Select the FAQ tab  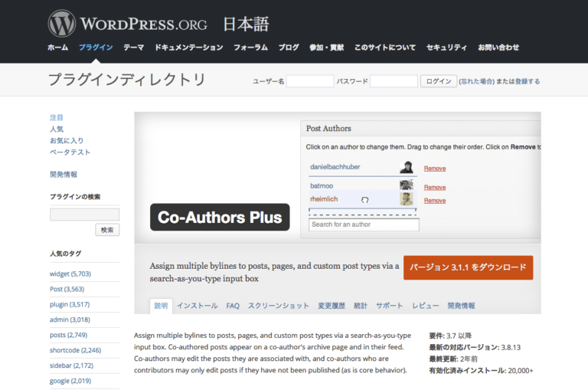pyautogui.click(x=233, y=306)
